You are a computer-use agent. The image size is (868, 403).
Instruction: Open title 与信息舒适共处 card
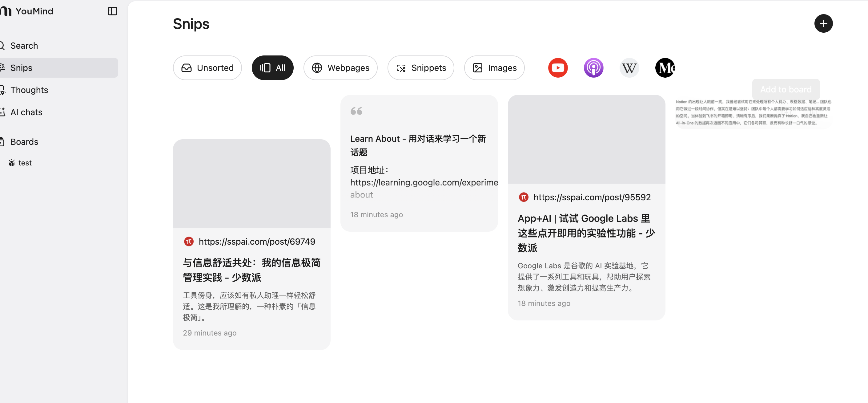(x=251, y=270)
